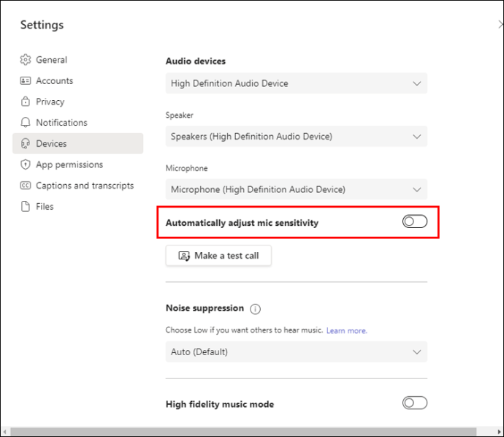Click the test call icon in button
504x437 pixels.
coord(184,256)
